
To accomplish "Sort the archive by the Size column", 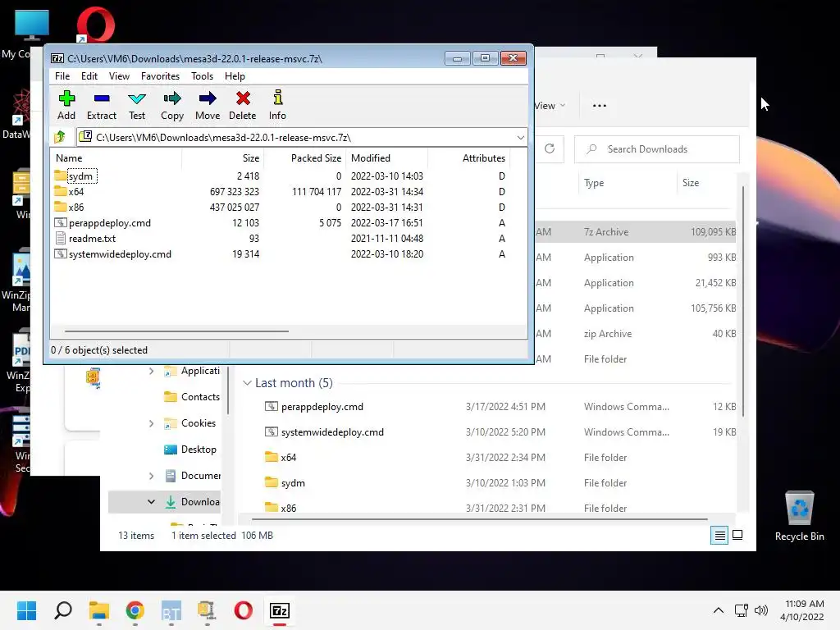I will pos(222,158).
